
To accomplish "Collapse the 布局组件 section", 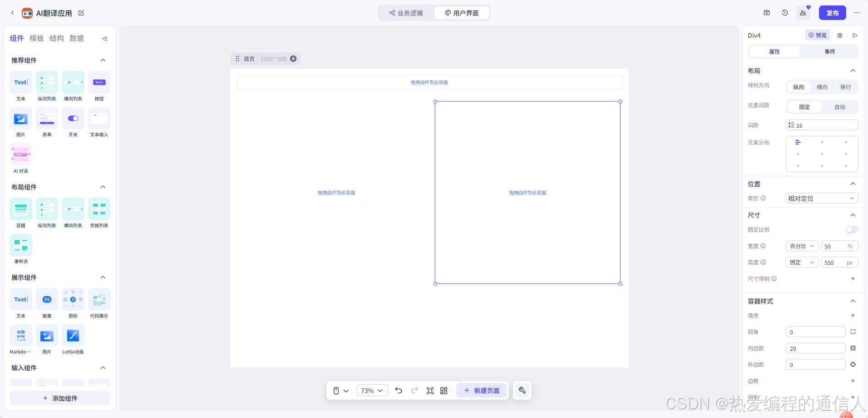I will (103, 187).
